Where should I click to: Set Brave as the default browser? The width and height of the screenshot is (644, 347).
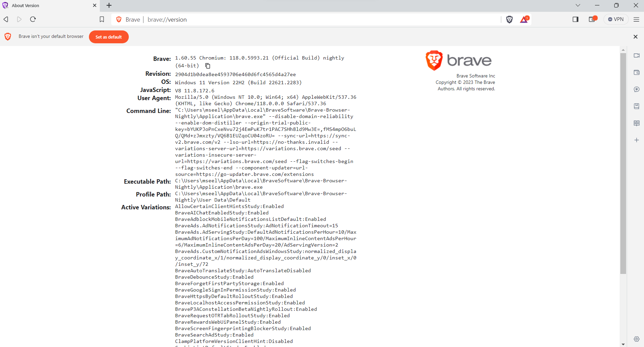tap(109, 37)
